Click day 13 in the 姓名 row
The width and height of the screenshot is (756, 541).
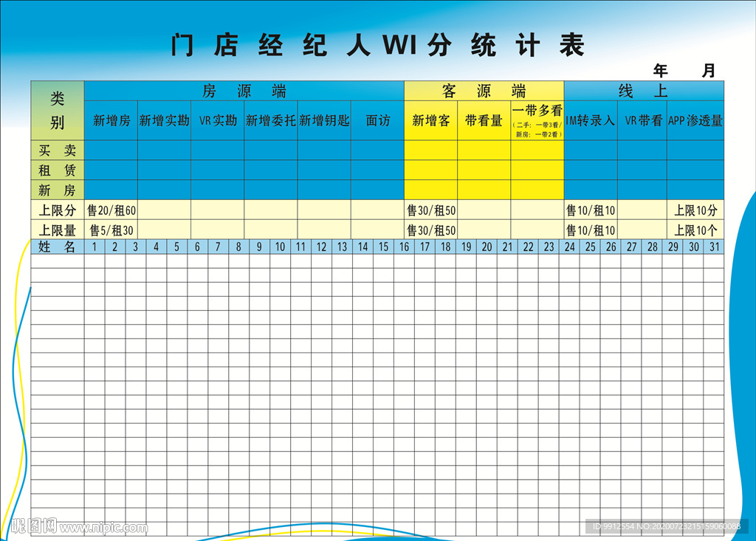click(x=343, y=247)
